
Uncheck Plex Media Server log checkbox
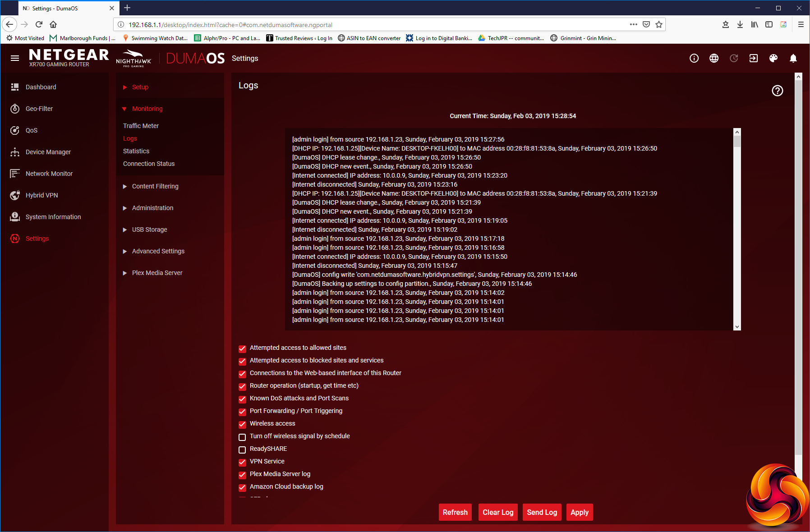(242, 475)
